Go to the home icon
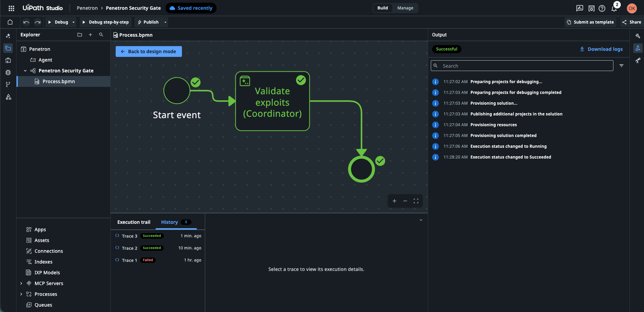644x312 pixels. pos(10,22)
